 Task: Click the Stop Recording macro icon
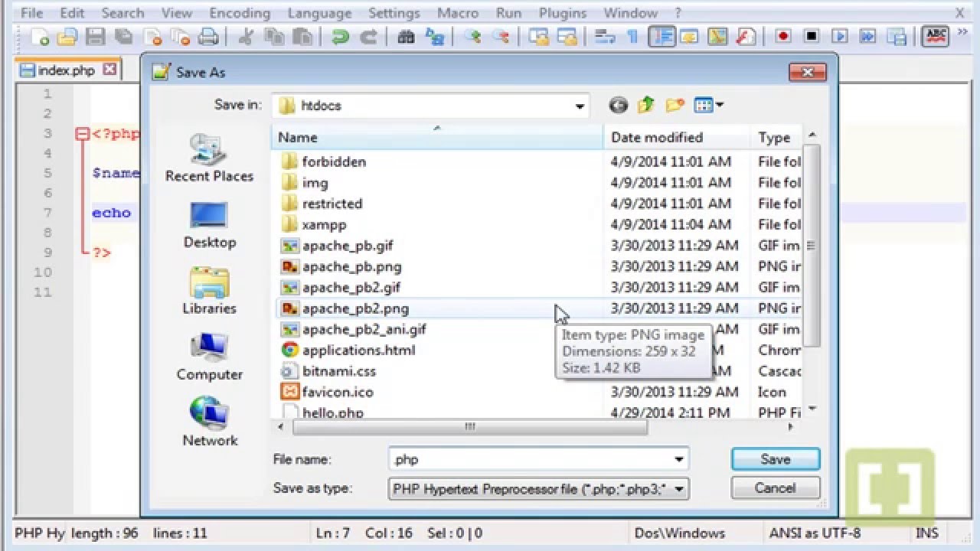click(812, 36)
